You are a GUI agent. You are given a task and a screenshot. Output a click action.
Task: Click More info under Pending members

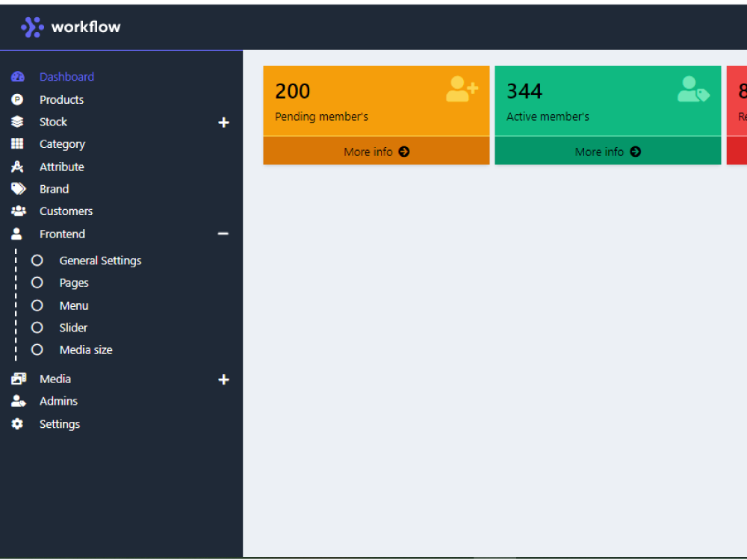coord(376,152)
